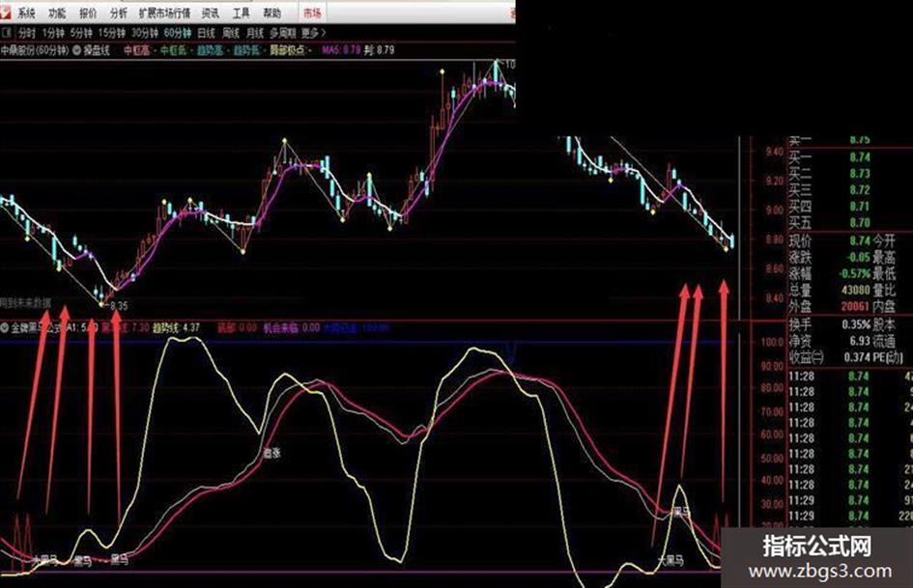913x588 pixels.
Task: Click the 趋势低 indicator label
Action: point(246,50)
